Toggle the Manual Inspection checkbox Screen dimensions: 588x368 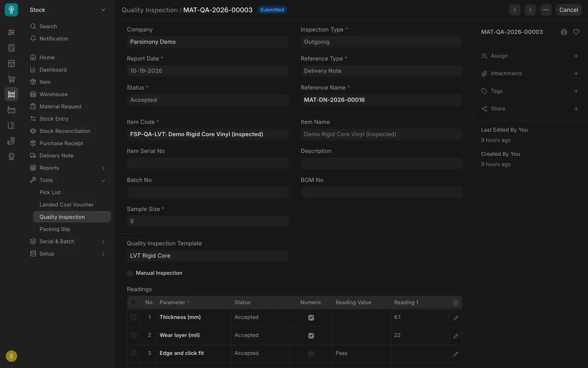pos(130,273)
